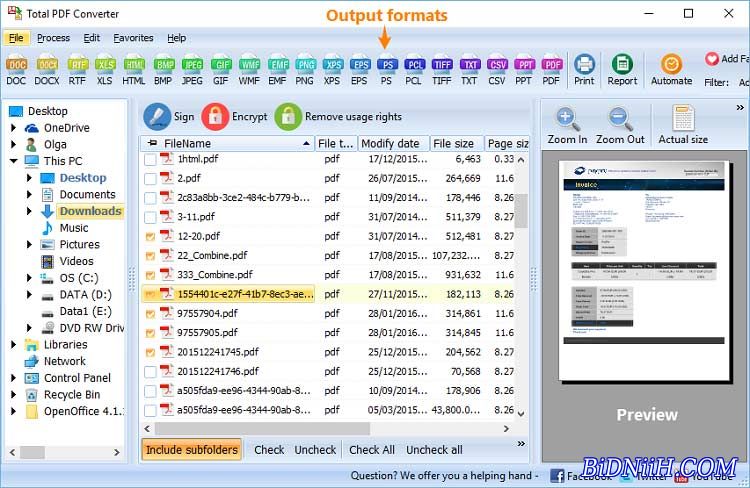750x488 pixels.
Task: Choose EPS output format
Action: pos(359,70)
